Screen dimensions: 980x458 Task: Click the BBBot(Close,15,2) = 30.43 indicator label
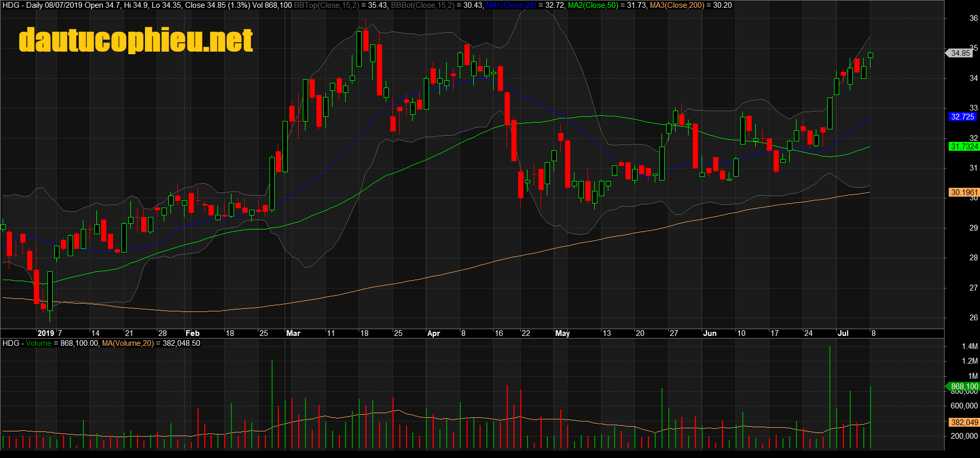click(x=437, y=5)
